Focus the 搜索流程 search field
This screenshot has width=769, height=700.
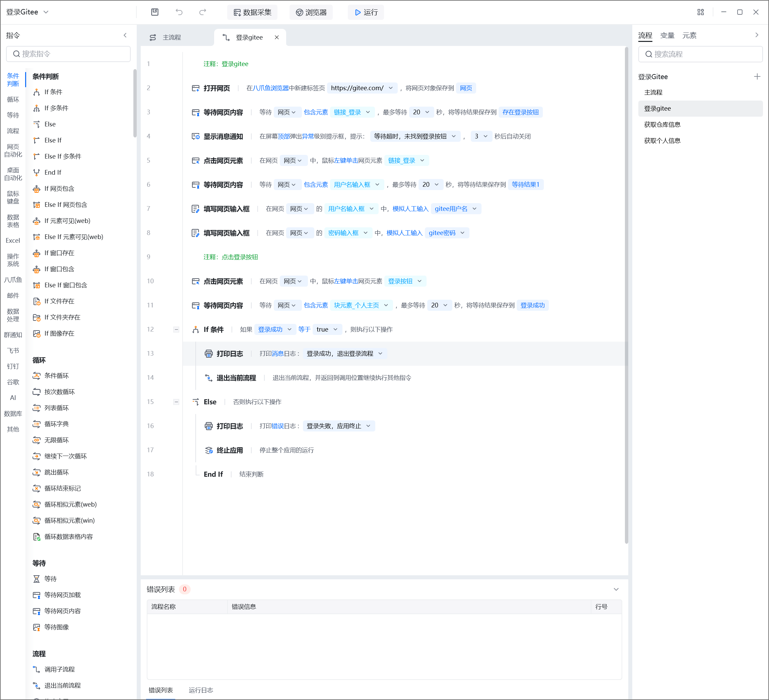(x=700, y=54)
